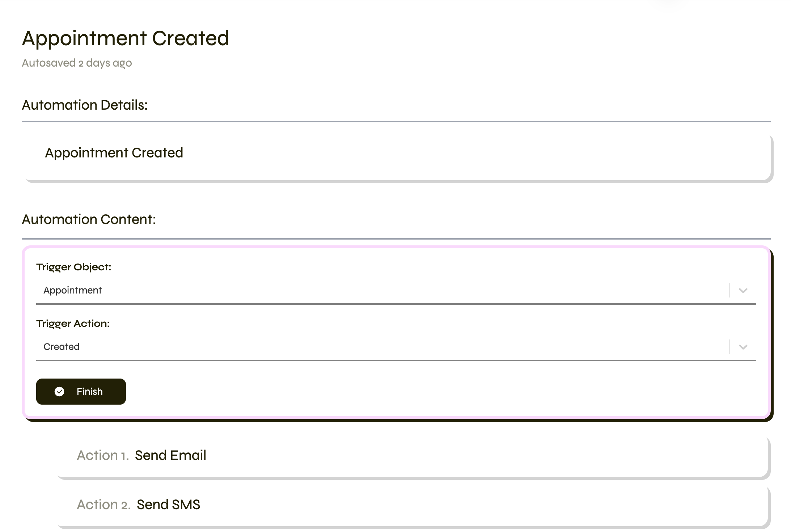Click Appointment Created name in details card
This screenshot has width=791, height=532.
(114, 153)
